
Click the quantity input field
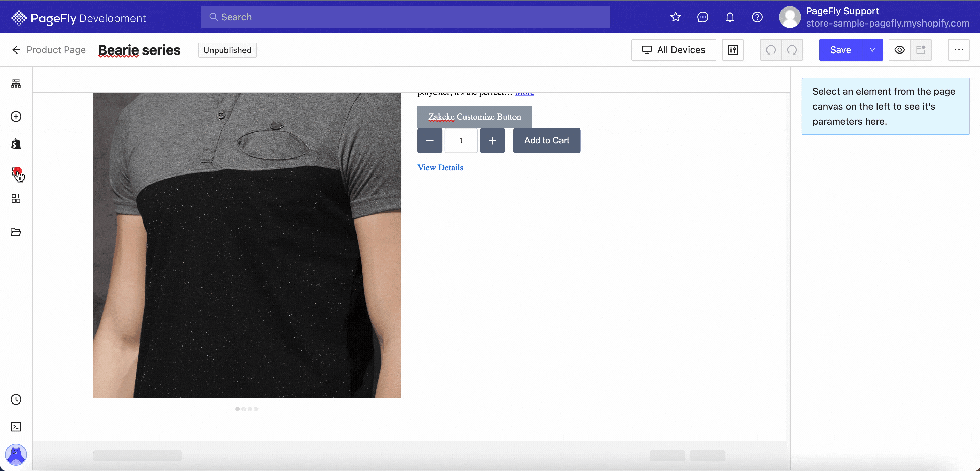pyautogui.click(x=461, y=140)
